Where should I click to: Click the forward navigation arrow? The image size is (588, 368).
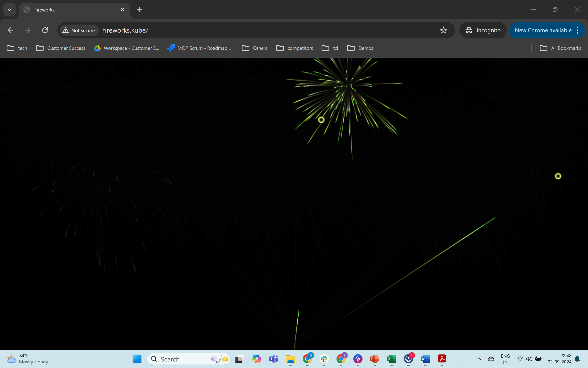point(28,30)
